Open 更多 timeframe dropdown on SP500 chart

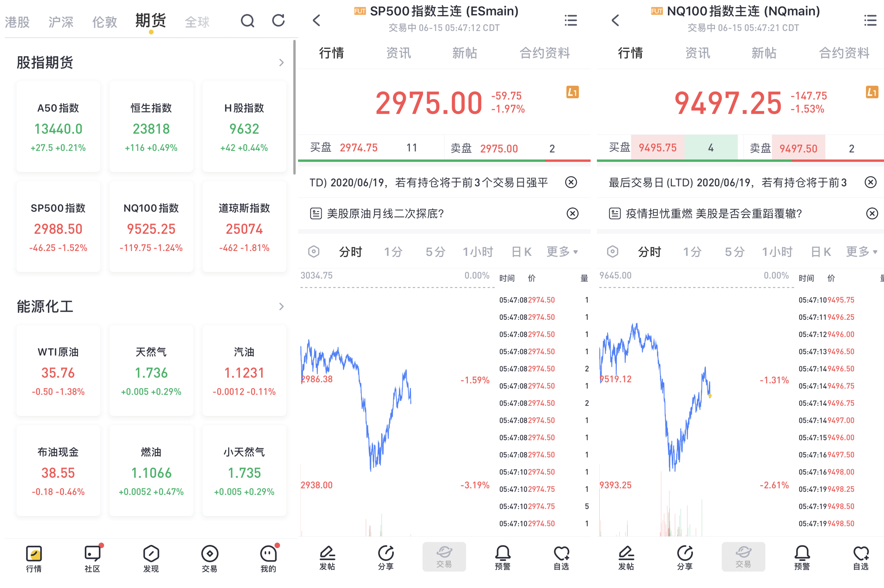coord(562,251)
